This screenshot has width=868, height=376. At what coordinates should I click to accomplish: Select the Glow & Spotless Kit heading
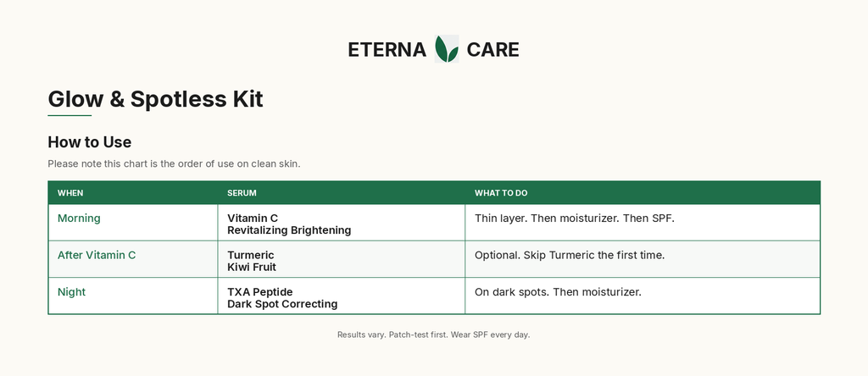pyautogui.click(x=156, y=99)
